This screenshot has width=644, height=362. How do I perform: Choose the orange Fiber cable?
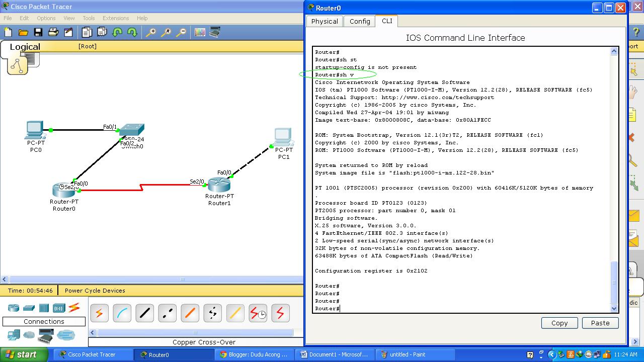click(x=190, y=313)
